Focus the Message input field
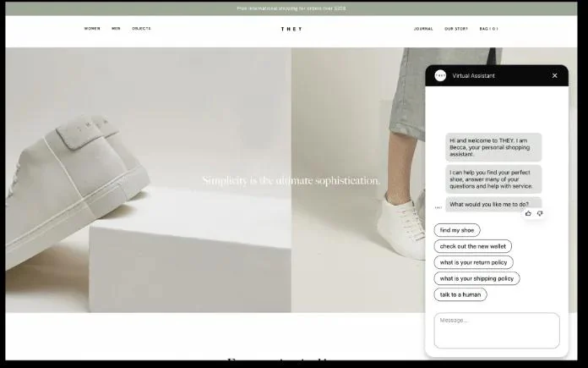 (x=497, y=331)
